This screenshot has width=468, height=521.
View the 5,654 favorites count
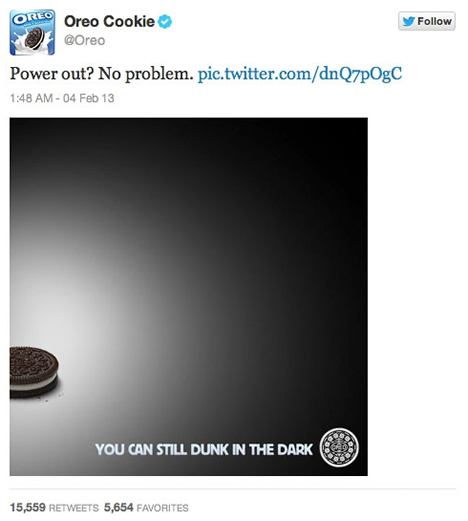(x=146, y=507)
